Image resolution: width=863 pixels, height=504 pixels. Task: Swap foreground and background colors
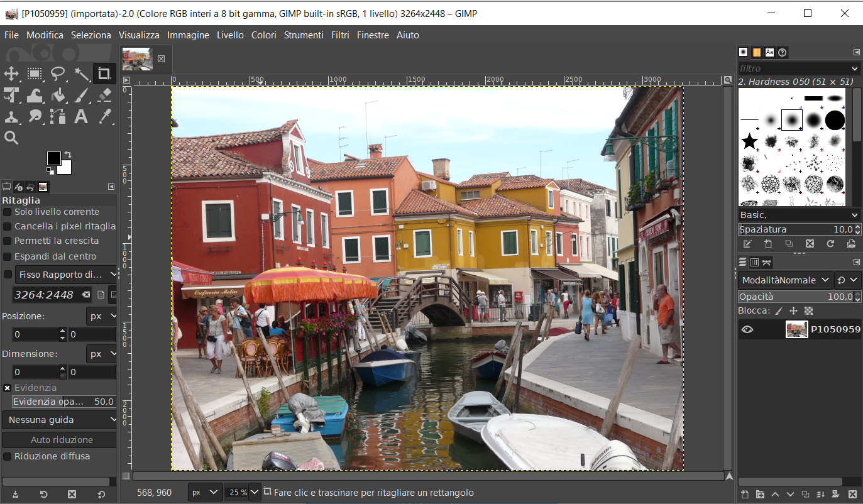click(67, 155)
